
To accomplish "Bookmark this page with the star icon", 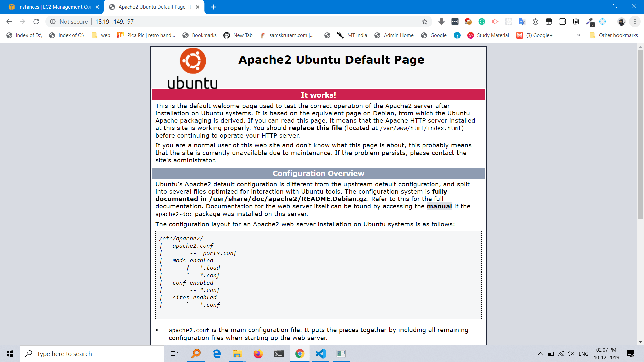I will pos(425,22).
